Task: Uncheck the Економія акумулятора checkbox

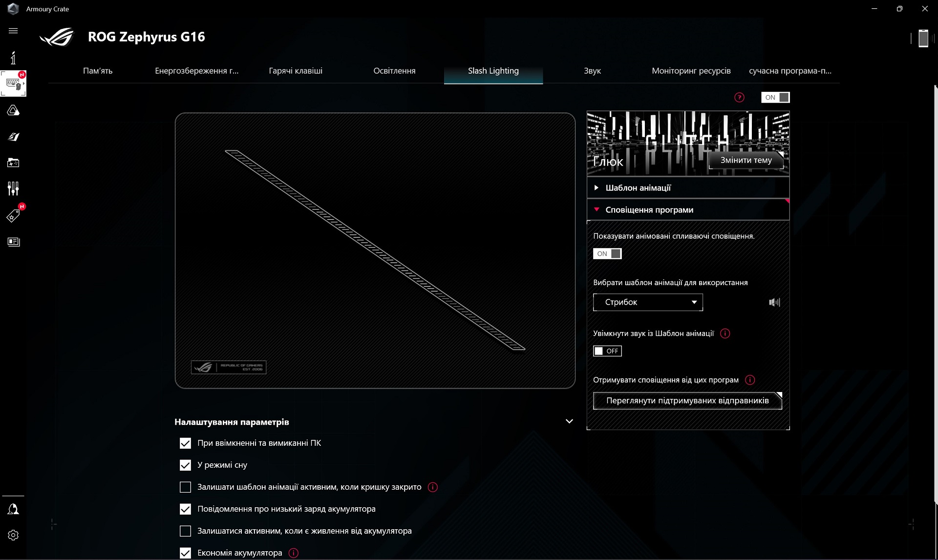Action: (185, 553)
